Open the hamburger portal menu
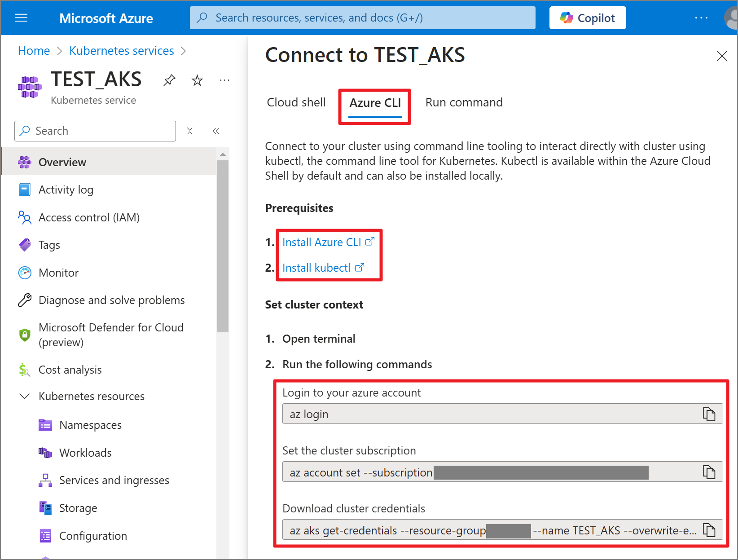This screenshot has height=560, width=738. (x=21, y=18)
